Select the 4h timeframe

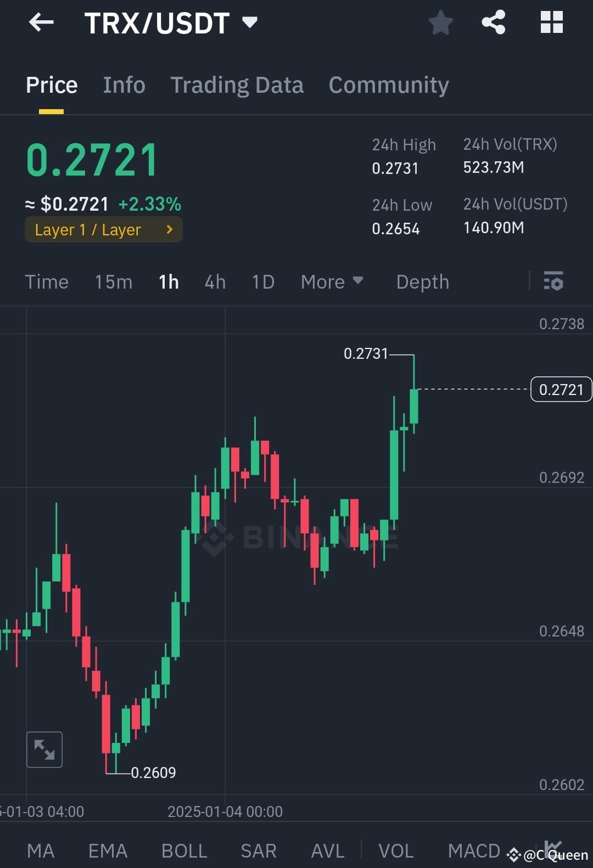(x=214, y=281)
